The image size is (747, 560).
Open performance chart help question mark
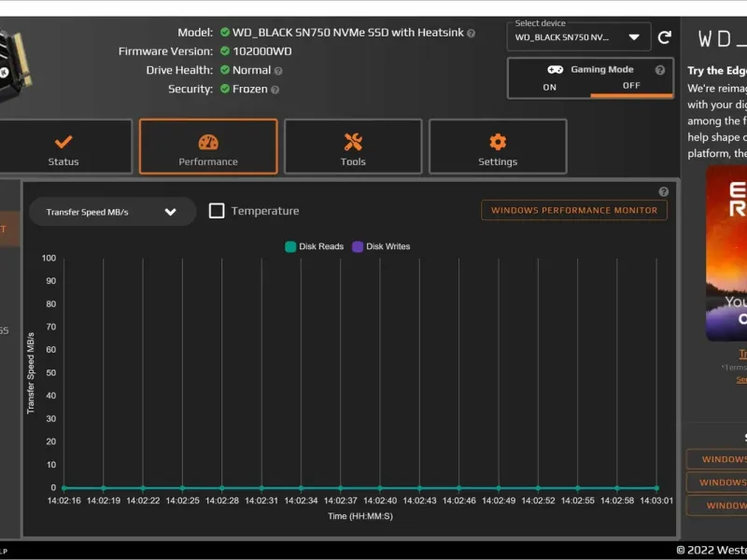coord(664,191)
